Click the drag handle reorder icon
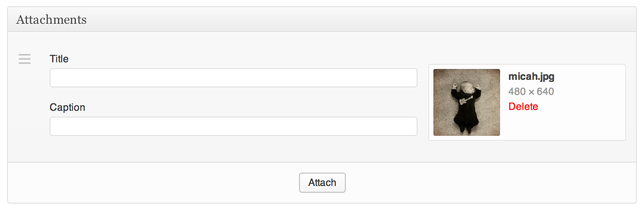644x209 pixels. coord(25,59)
